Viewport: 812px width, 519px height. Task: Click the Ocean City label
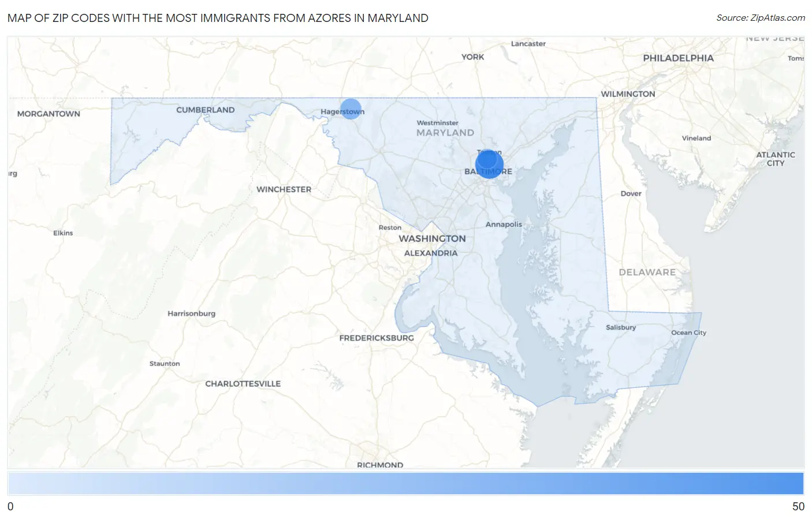point(688,333)
